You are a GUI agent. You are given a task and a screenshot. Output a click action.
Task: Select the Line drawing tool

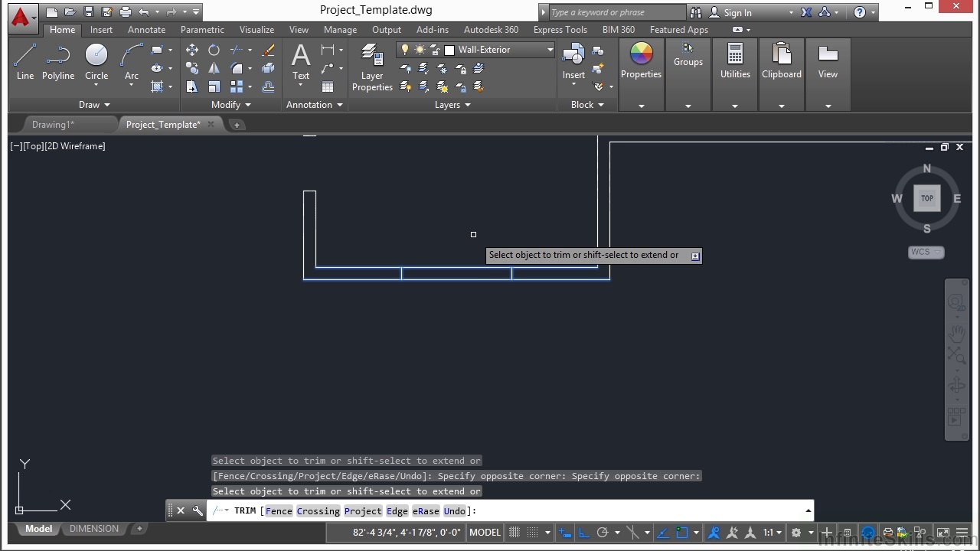click(25, 61)
